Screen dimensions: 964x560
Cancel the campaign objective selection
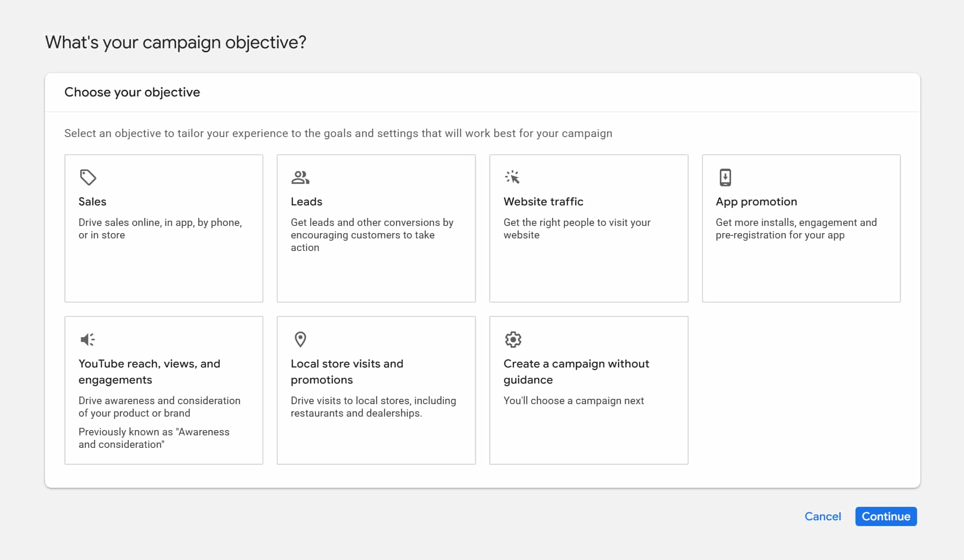coord(822,516)
